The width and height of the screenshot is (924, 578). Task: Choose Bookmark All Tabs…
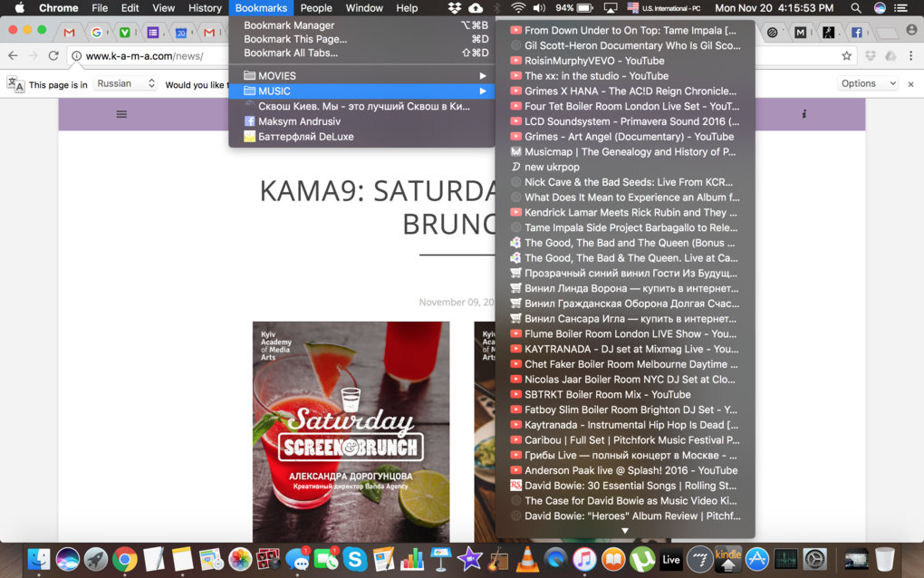point(361,53)
